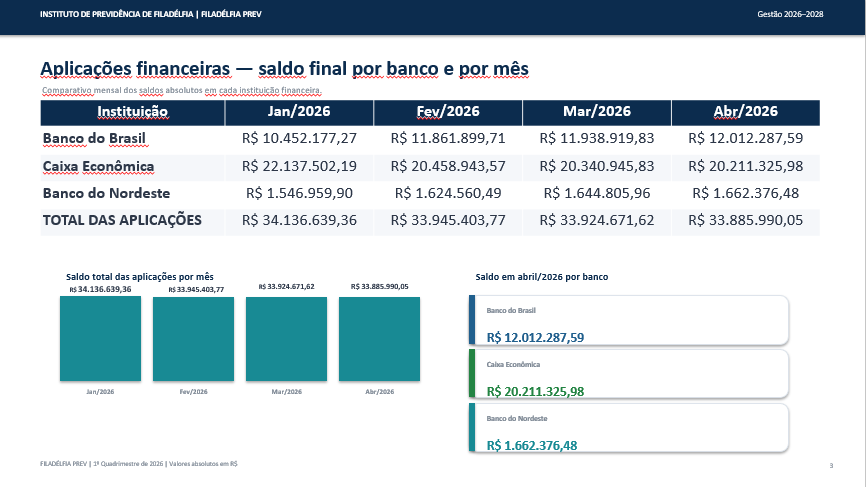Screen dimensions: 866x487
Task: Click the Banco do Nordeste row label
Action: point(107,194)
